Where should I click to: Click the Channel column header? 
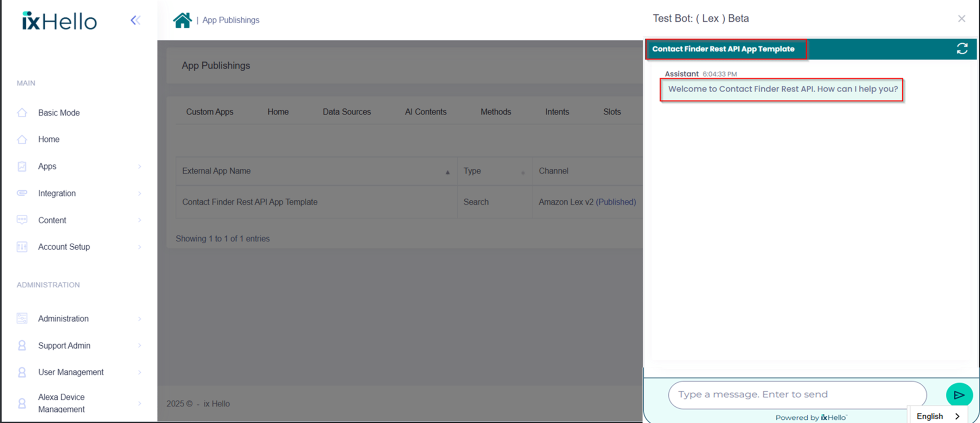pos(554,171)
